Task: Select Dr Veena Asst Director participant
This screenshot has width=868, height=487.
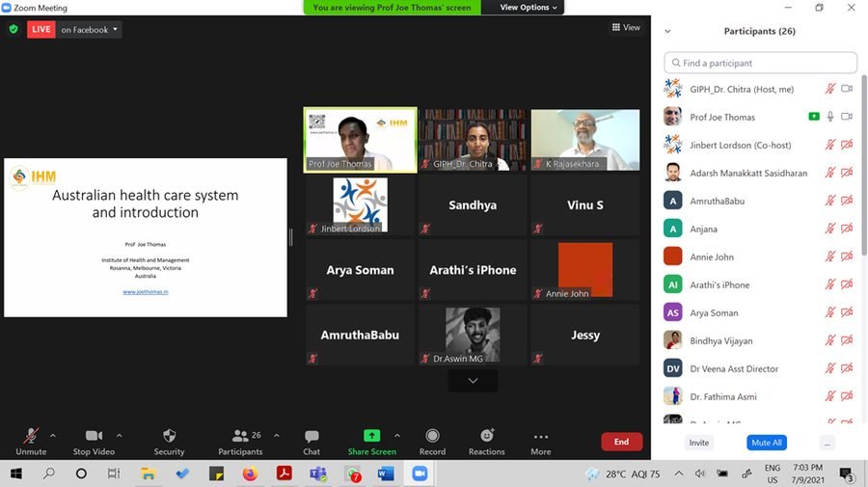Action: 760,368
